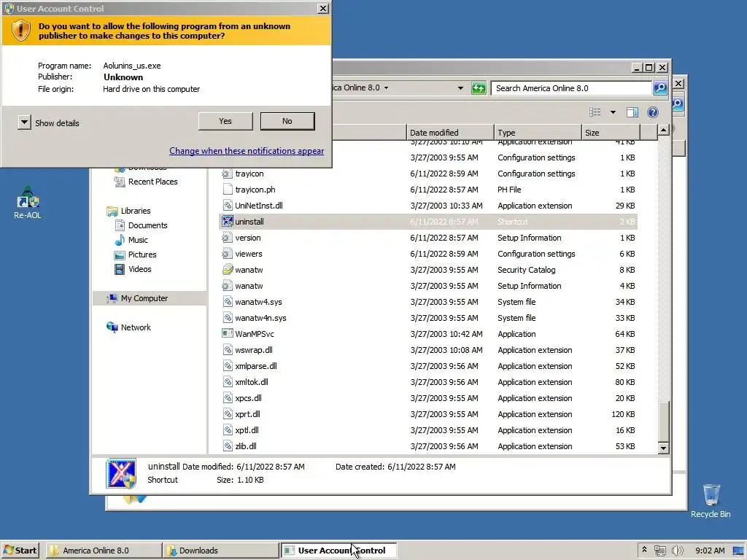Click the clock showing 9:02 AM
Screen dimensions: 747x560
click(x=709, y=551)
